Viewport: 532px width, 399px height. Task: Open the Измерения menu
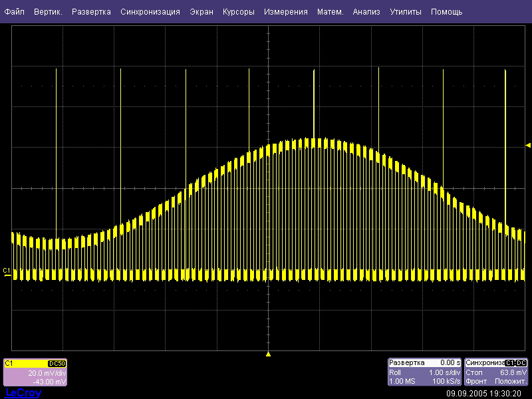[286, 12]
